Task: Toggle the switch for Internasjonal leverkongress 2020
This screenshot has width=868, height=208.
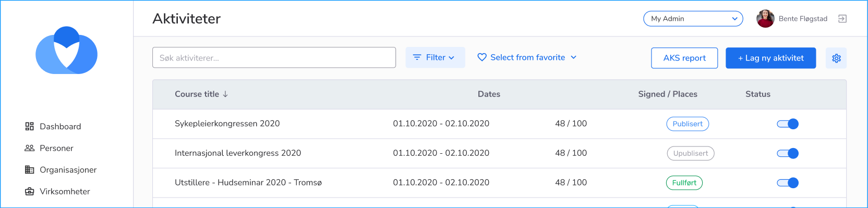Action: pos(788,153)
